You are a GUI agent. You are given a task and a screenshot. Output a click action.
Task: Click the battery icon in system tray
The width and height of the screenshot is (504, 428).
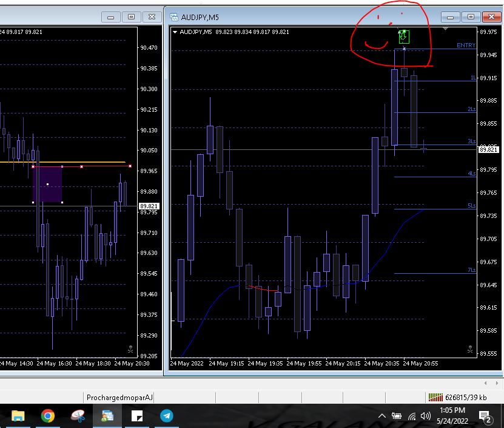[x=396, y=416]
